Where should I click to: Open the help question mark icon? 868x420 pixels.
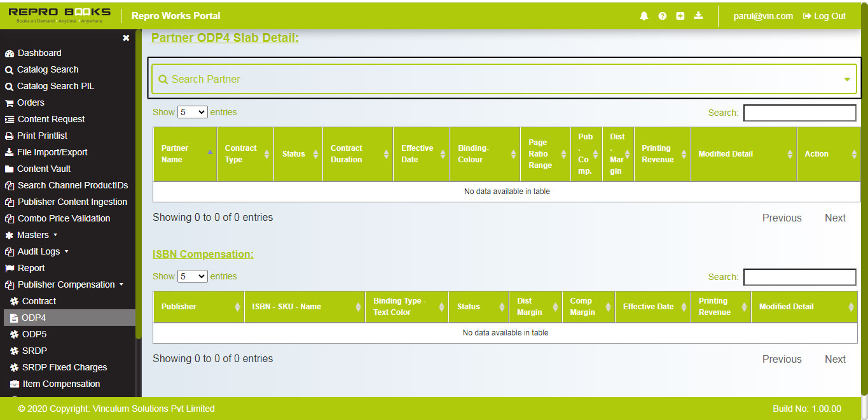[662, 16]
